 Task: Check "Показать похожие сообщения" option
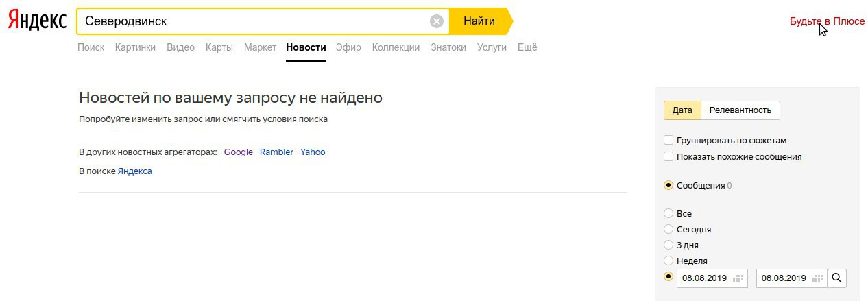pos(668,156)
